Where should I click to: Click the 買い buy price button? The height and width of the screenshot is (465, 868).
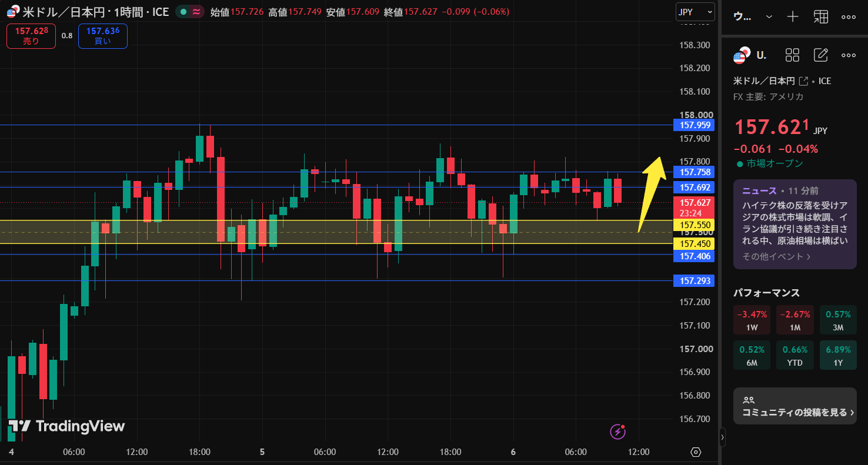pos(103,36)
